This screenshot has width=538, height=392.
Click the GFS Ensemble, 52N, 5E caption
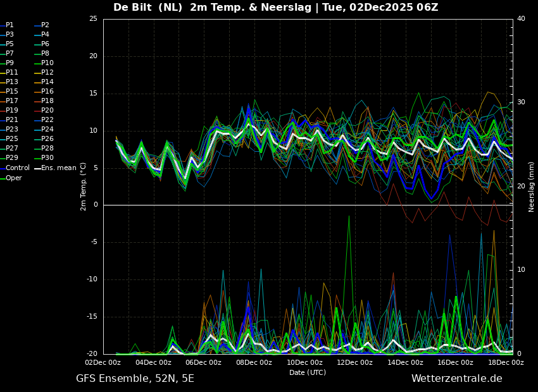click(x=135, y=379)
